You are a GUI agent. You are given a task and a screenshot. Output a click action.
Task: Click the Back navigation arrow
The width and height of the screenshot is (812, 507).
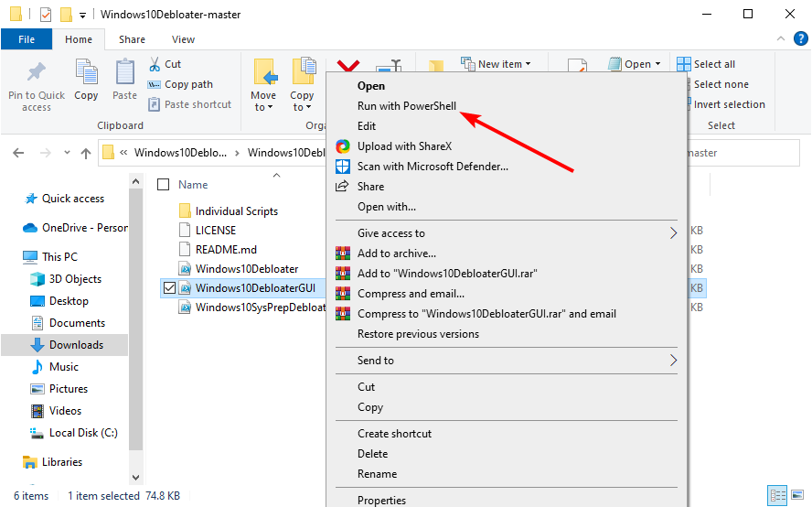(18, 153)
